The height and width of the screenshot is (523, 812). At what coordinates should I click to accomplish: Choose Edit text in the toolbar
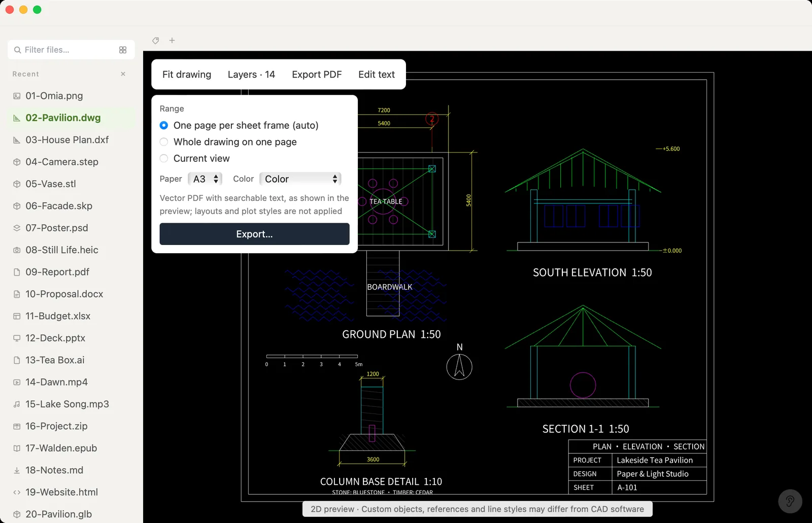[377, 75]
